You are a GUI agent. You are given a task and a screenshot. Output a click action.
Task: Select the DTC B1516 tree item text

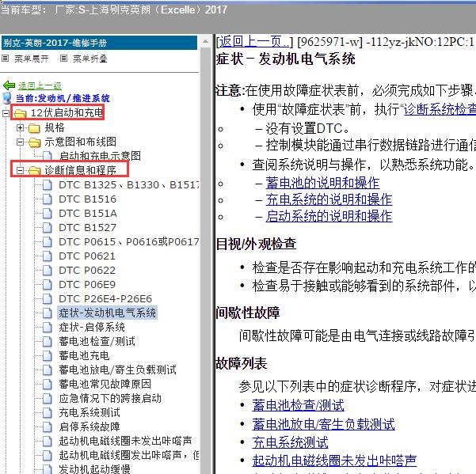(87, 199)
